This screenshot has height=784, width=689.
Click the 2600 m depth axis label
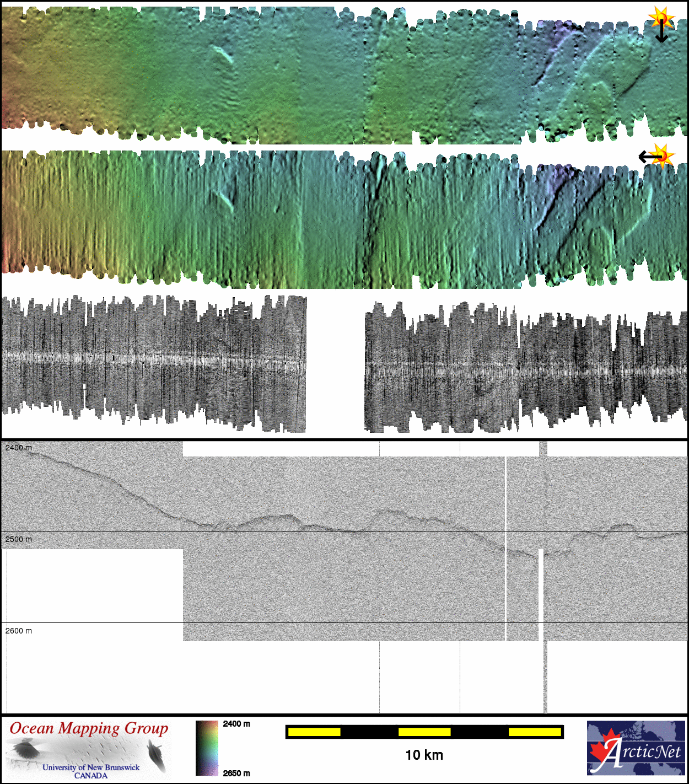19,631
